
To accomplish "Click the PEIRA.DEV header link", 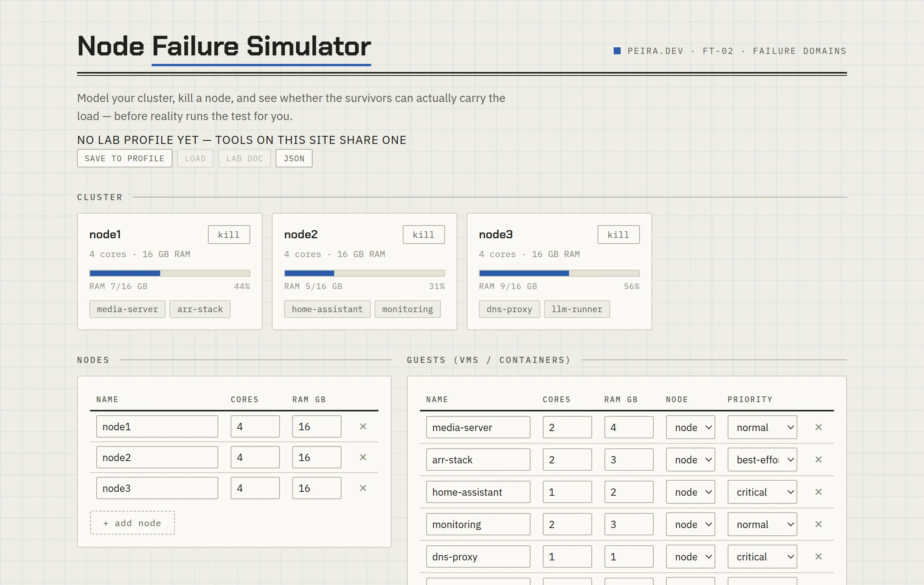I will [x=655, y=51].
